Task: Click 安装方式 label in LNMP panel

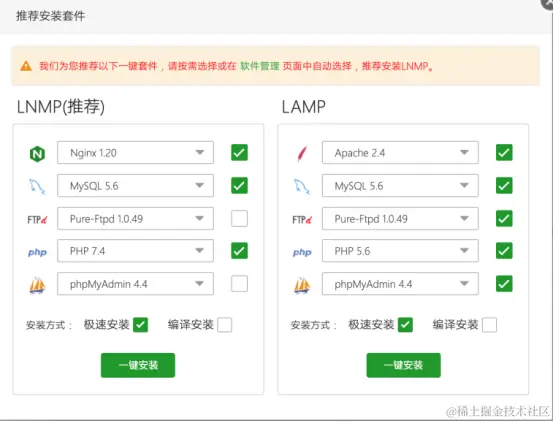Action: pyautogui.click(x=49, y=325)
